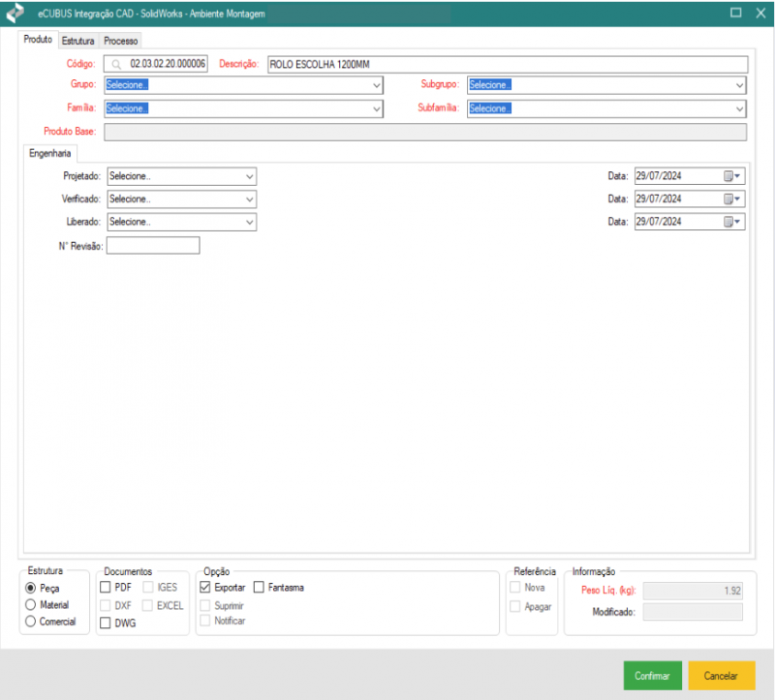Toggle the Notificar option checkbox
Image resolution: width=775 pixels, height=700 pixels.
tap(205, 620)
